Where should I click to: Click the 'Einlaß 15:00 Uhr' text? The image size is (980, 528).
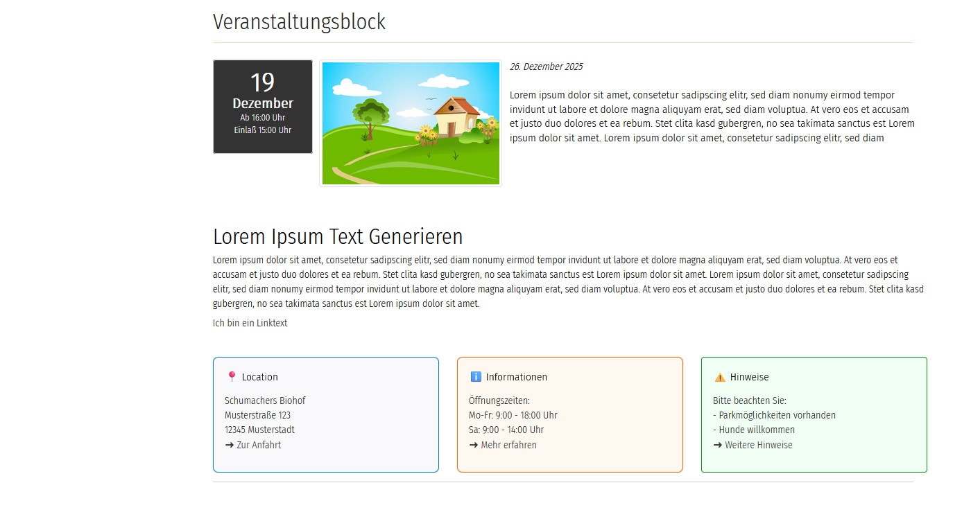point(263,130)
